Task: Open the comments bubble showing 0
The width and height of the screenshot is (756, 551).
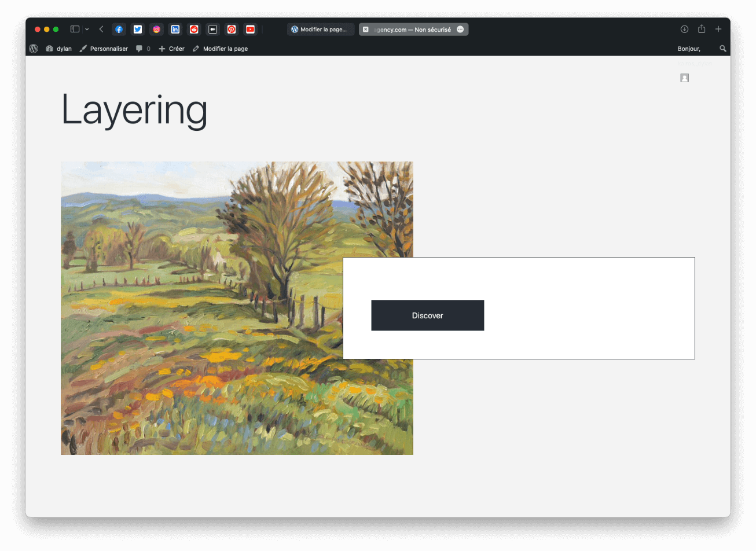Action: [x=143, y=49]
